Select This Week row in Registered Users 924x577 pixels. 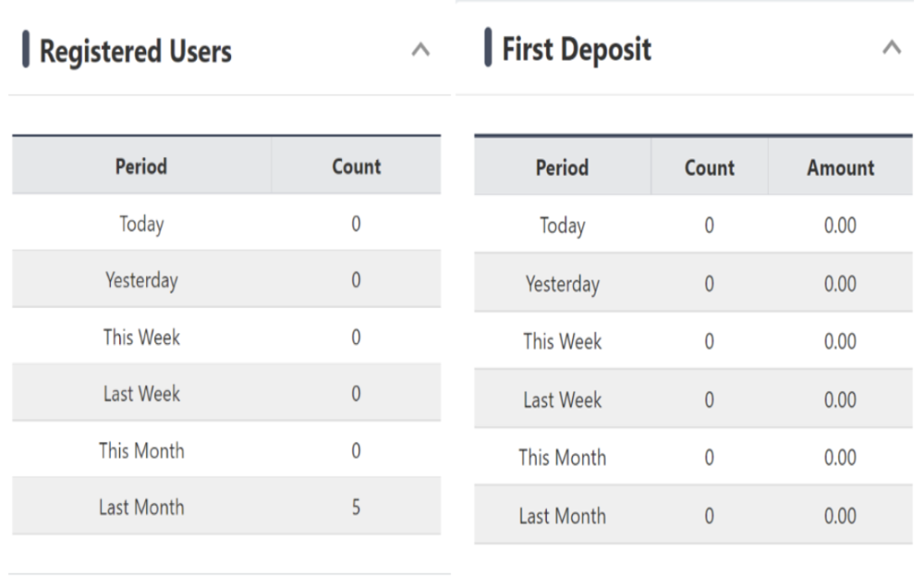click(x=142, y=337)
